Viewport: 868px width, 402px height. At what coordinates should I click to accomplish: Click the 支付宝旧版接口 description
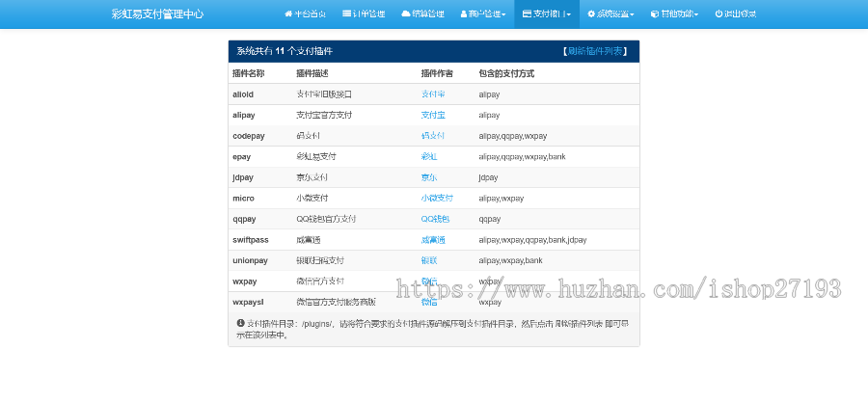click(324, 94)
